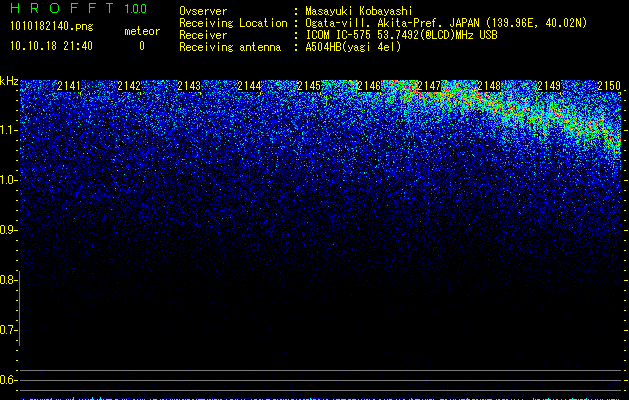This screenshot has height=400, width=629.
Task: Click the kHz axis unit label
Action: click(x=9, y=81)
